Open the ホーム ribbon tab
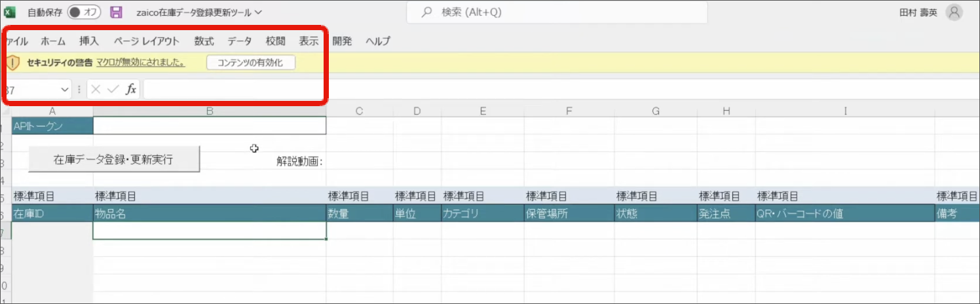This screenshot has height=304, width=980. (x=53, y=41)
